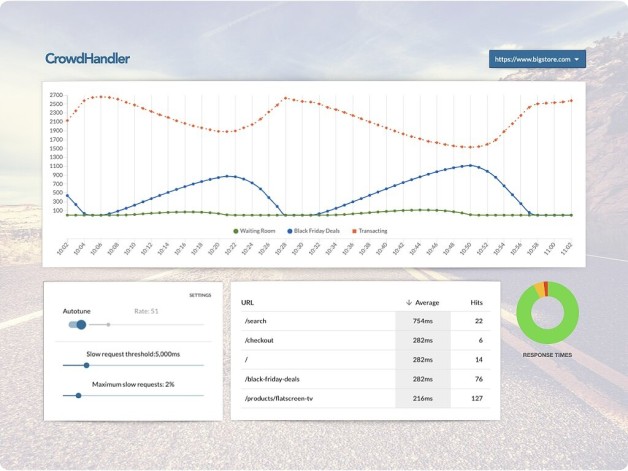Viewport: 628px width, 471px height.
Task: Click the Slow request threshold slider knob
Action: [x=86, y=365]
